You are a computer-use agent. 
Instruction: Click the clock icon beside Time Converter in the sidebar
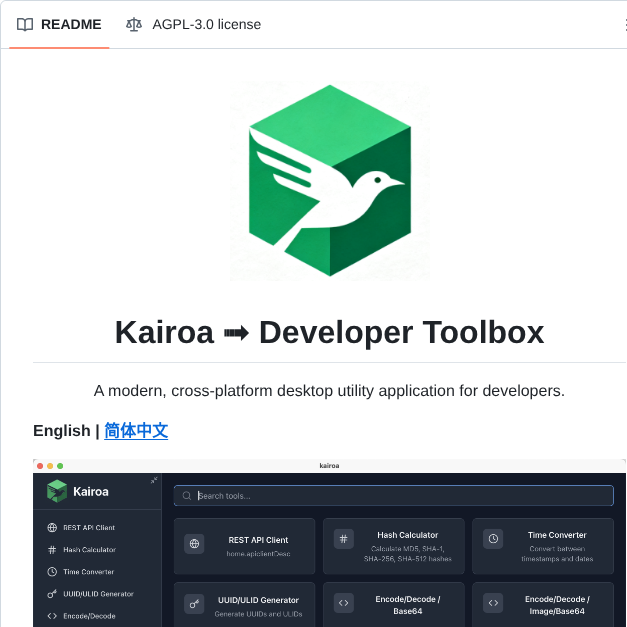[52, 572]
